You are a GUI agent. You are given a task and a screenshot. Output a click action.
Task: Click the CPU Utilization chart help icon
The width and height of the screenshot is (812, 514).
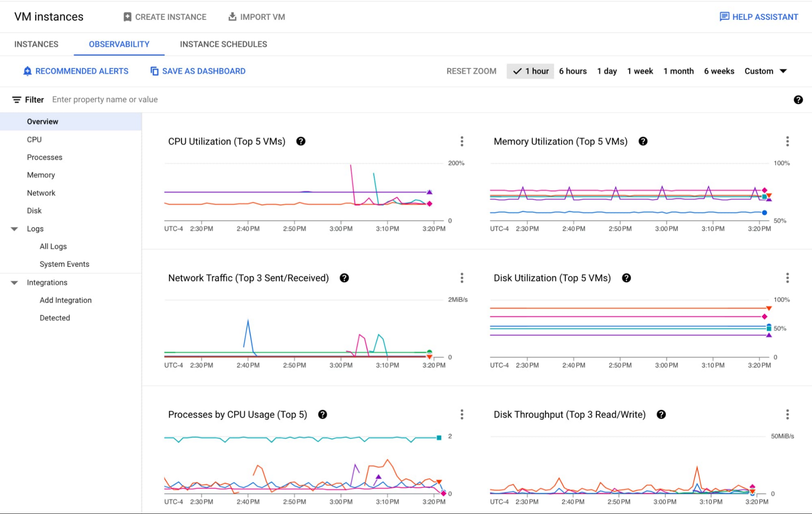(302, 141)
